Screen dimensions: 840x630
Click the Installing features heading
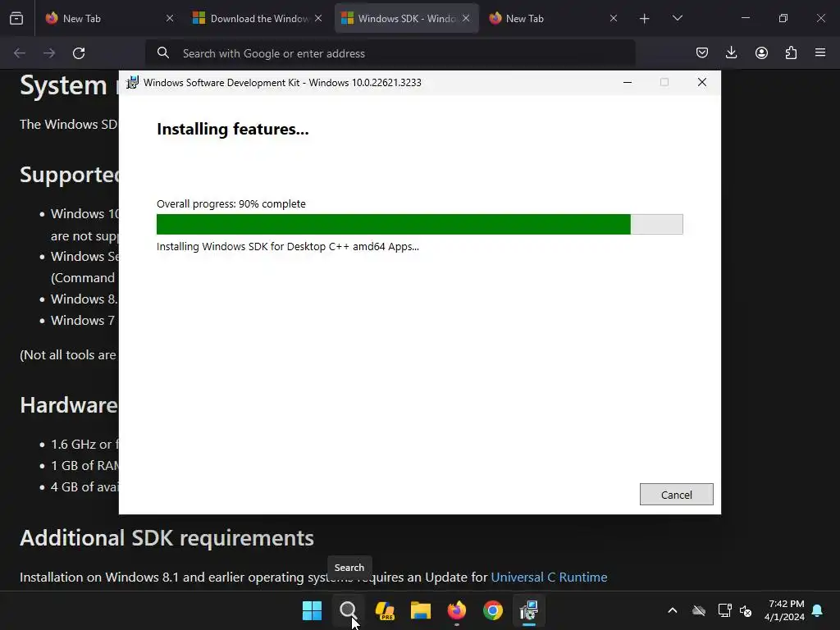pyautogui.click(x=232, y=129)
